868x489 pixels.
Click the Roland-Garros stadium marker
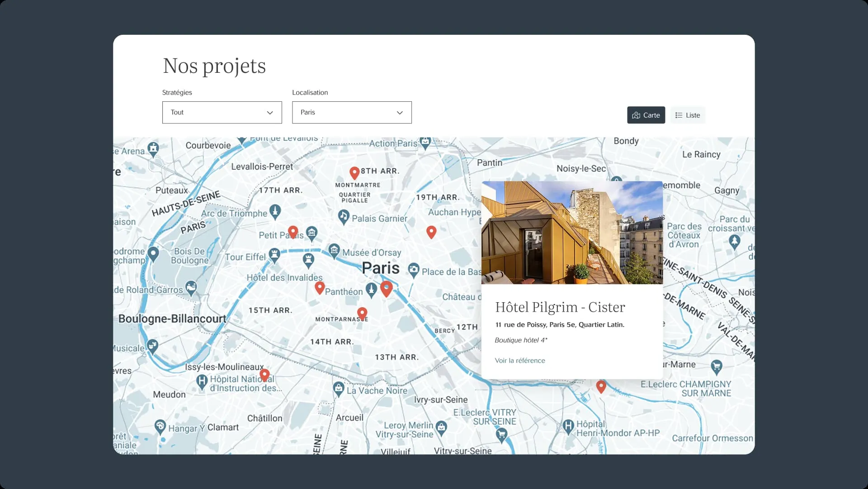[x=191, y=288]
